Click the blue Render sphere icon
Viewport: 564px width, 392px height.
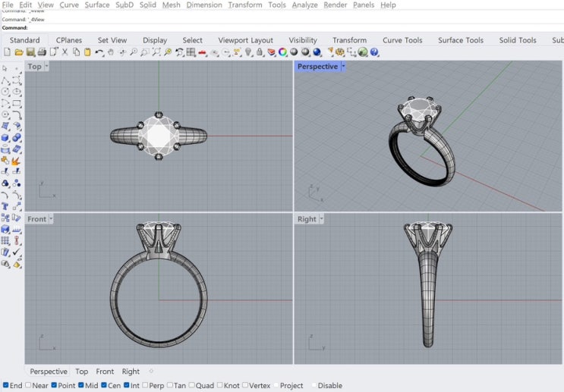point(317,52)
